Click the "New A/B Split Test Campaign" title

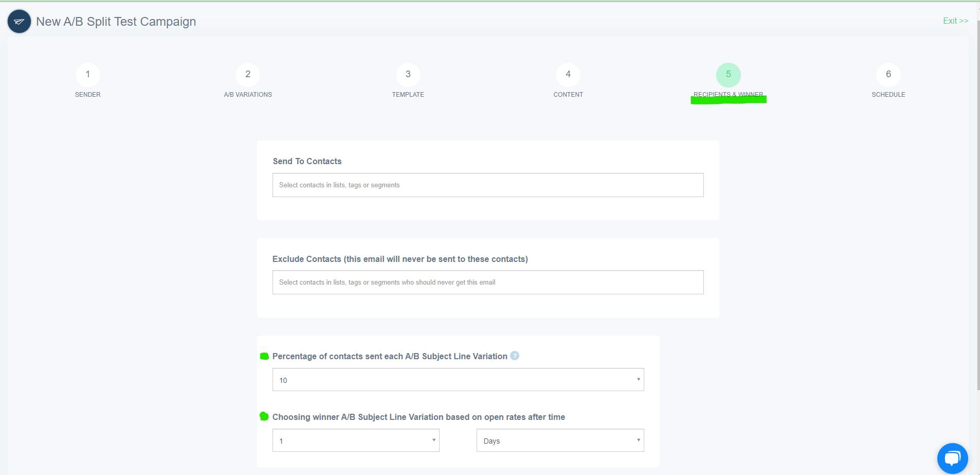[116, 22]
